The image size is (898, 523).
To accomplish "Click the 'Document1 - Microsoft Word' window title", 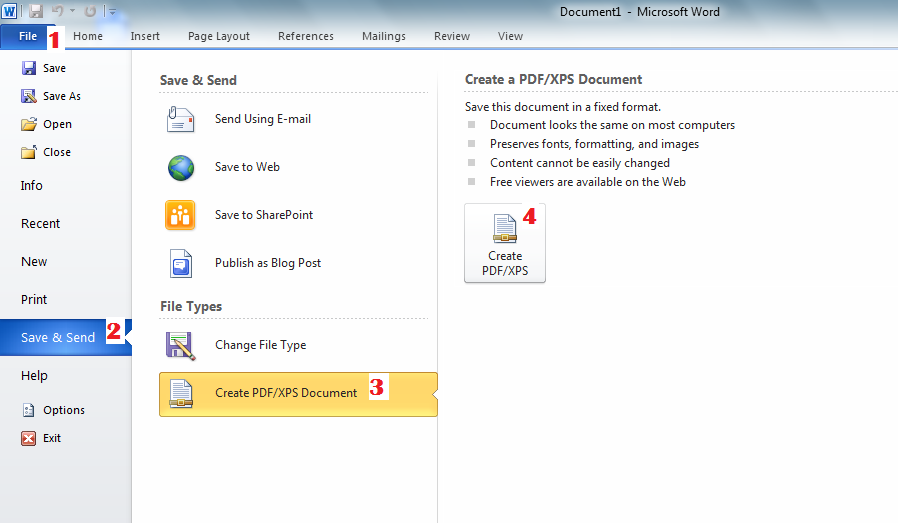I will (x=640, y=12).
